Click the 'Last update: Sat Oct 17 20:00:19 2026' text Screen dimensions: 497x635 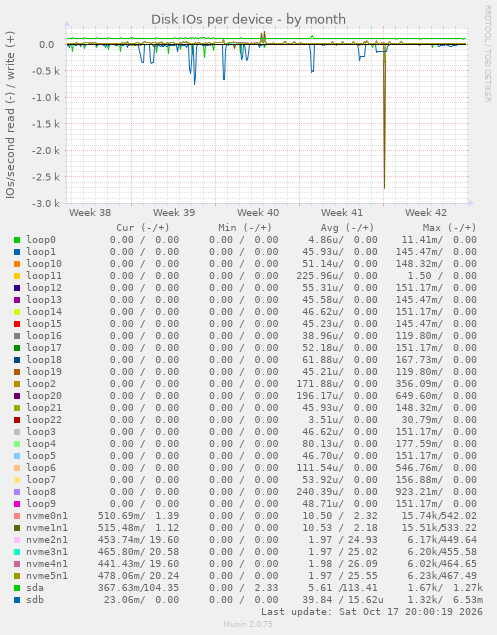pos(372,612)
